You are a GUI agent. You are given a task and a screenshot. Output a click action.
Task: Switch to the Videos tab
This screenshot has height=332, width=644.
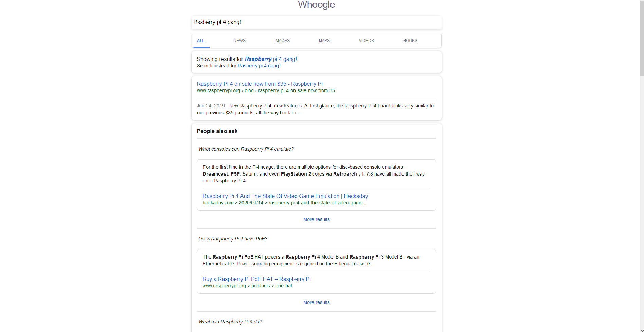(x=366, y=41)
